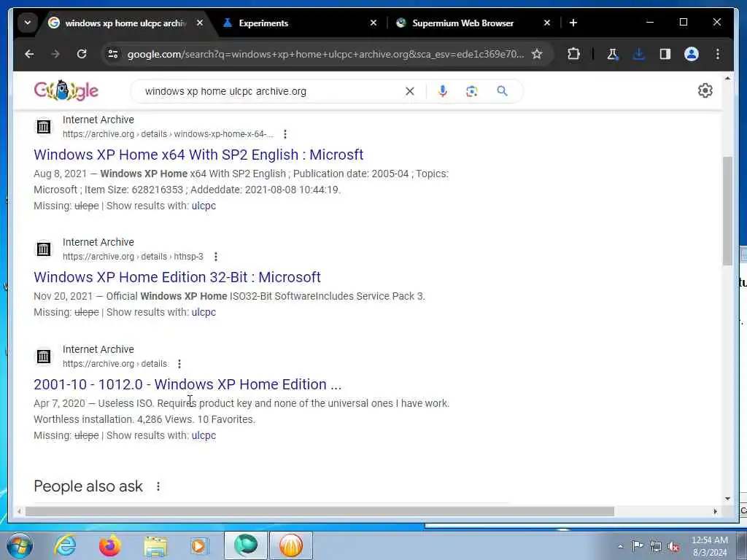The width and height of the screenshot is (747, 560).
Task: Open options for hthsp-3 result
Action: 216,257
